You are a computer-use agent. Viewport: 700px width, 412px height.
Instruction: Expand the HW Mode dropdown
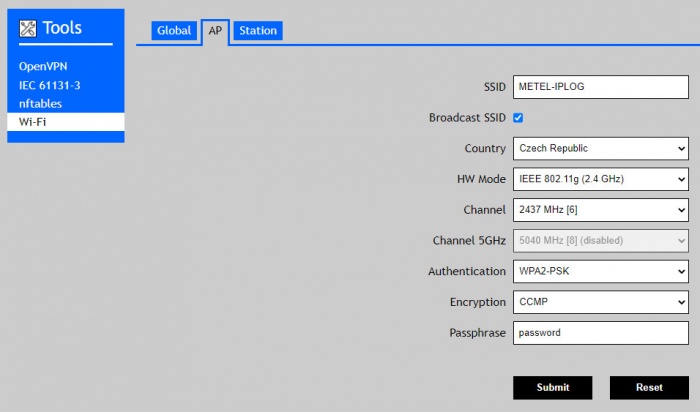point(600,180)
